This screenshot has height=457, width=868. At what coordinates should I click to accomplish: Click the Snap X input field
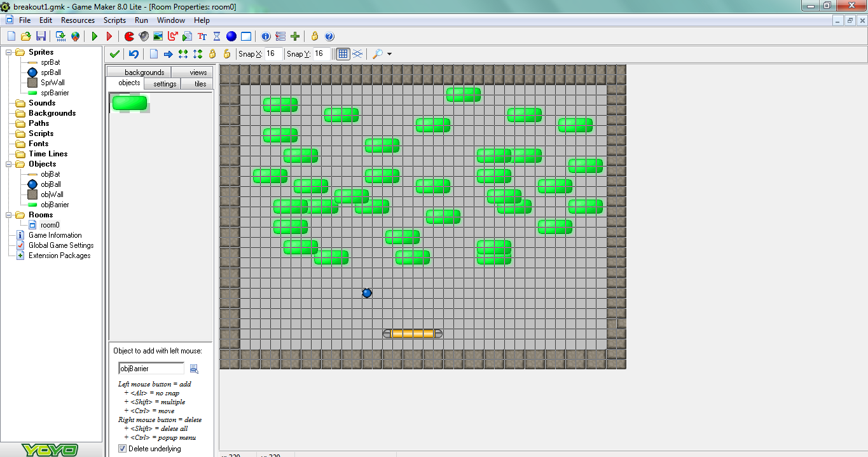(x=274, y=54)
